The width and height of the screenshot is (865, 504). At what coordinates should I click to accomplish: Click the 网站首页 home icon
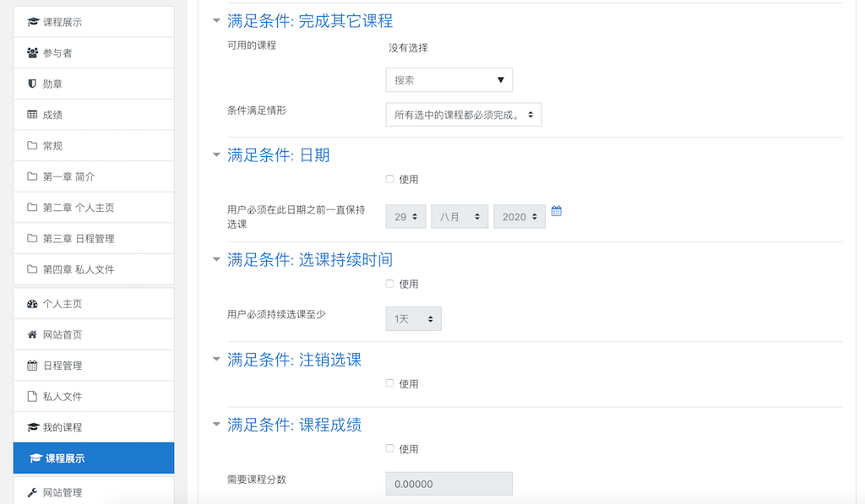[x=33, y=334]
